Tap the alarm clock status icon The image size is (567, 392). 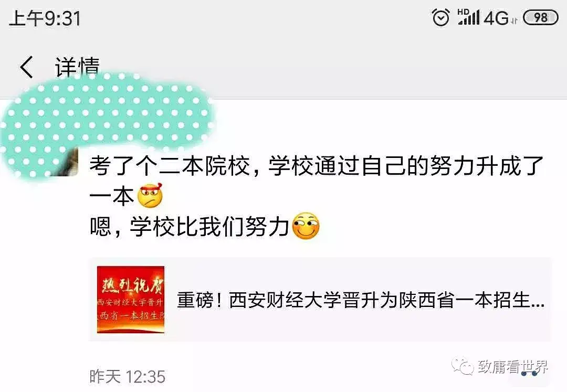tap(441, 17)
